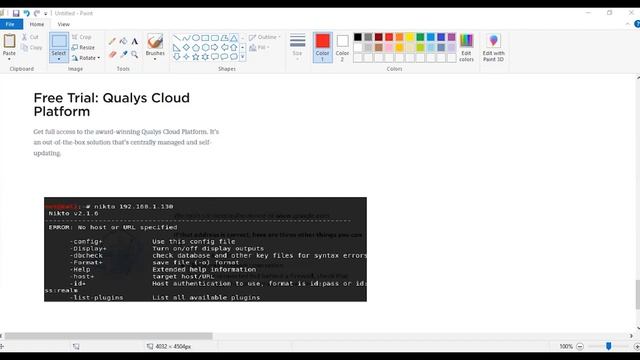Open the shape Fill dropdown

point(258,48)
